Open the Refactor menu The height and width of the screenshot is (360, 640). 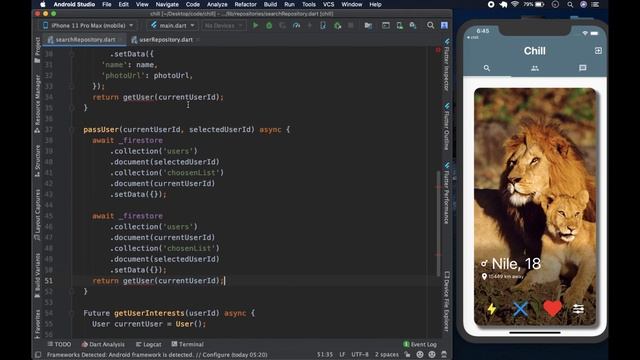245,4
